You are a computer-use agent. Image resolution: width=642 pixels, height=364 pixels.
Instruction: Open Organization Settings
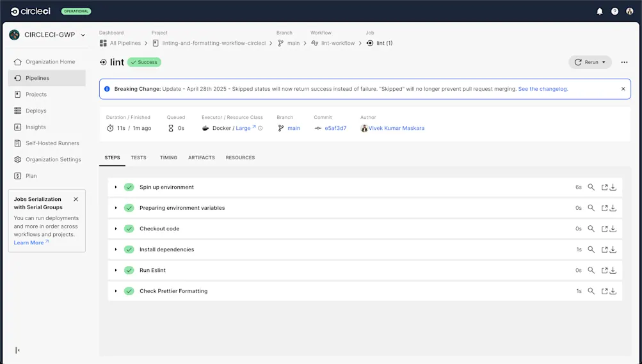coord(47,159)
